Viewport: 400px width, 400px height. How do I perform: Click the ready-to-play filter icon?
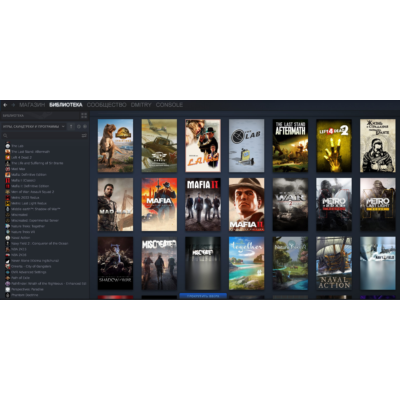click(x=85, y=127)
